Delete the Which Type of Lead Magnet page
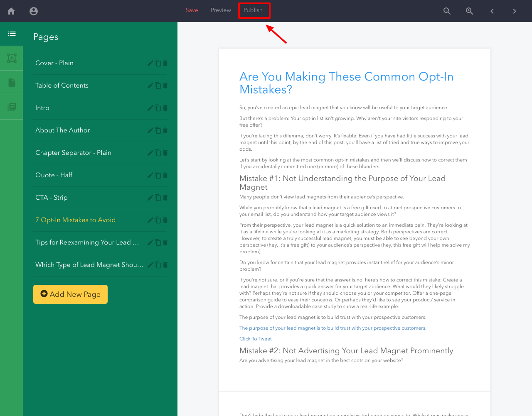532x416 pixels. pyautogui.click(x=165, y=265)
